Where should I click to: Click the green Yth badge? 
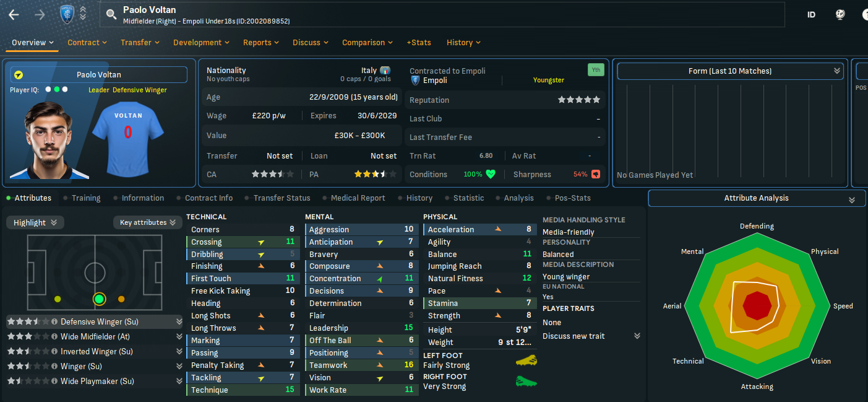596,70
